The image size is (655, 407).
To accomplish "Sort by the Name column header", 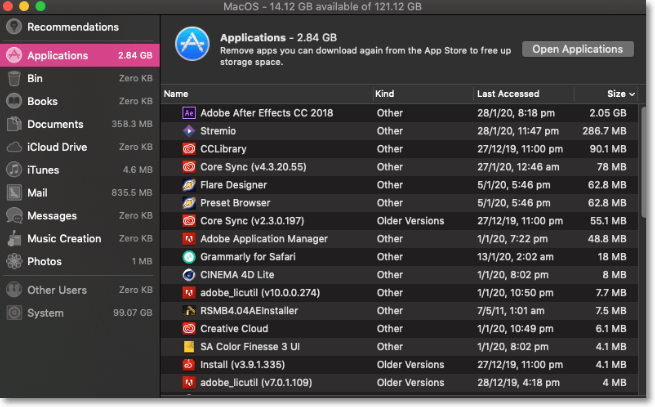I will point(176,94).
